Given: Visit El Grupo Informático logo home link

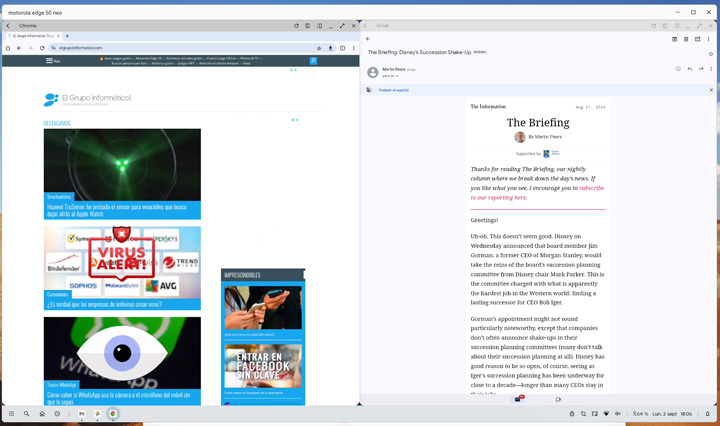Looking at the screenshot, I should click(x=87, y=99).
